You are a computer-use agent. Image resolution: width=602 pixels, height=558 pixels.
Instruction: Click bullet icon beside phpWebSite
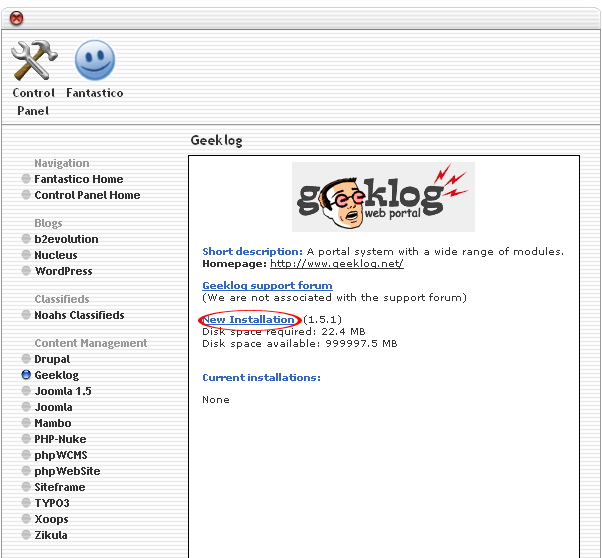point(26,471)
